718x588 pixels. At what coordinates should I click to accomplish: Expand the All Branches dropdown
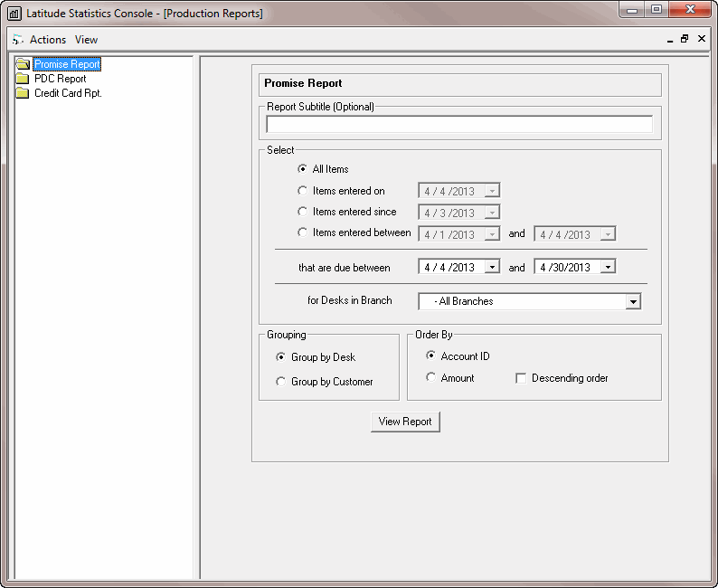click(x=633, y=301)
